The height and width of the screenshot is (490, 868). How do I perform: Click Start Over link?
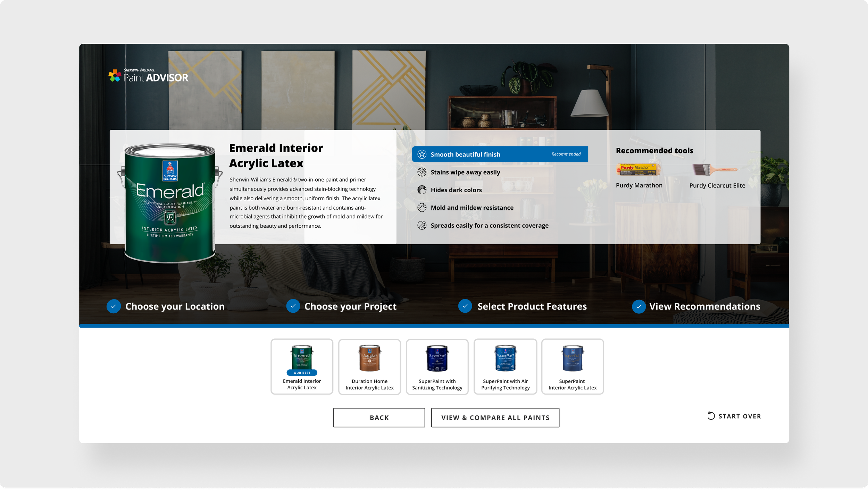point(734,416)
